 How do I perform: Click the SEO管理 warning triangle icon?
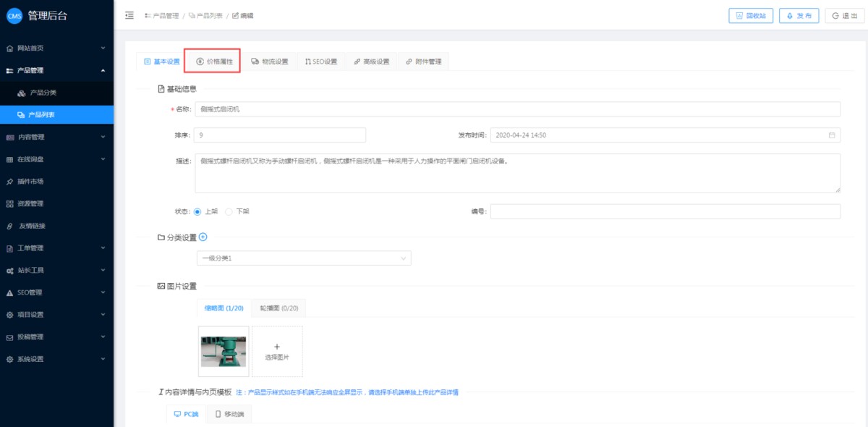tap(9, 292)
